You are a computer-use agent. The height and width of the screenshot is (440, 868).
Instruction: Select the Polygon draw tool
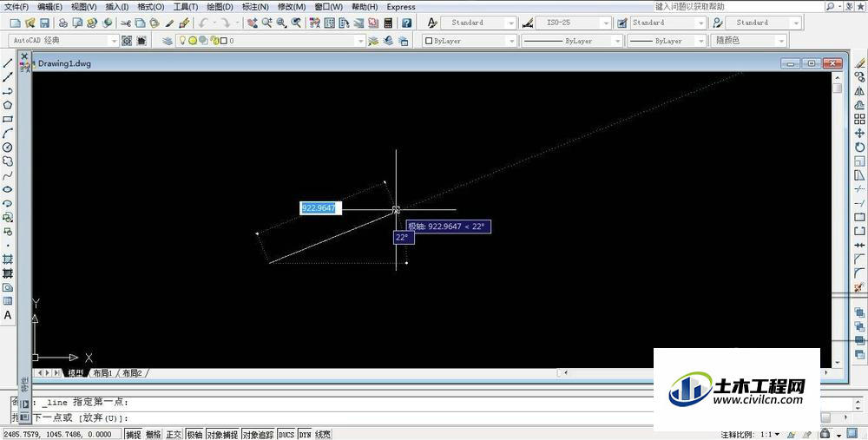[x=8, y=105]
